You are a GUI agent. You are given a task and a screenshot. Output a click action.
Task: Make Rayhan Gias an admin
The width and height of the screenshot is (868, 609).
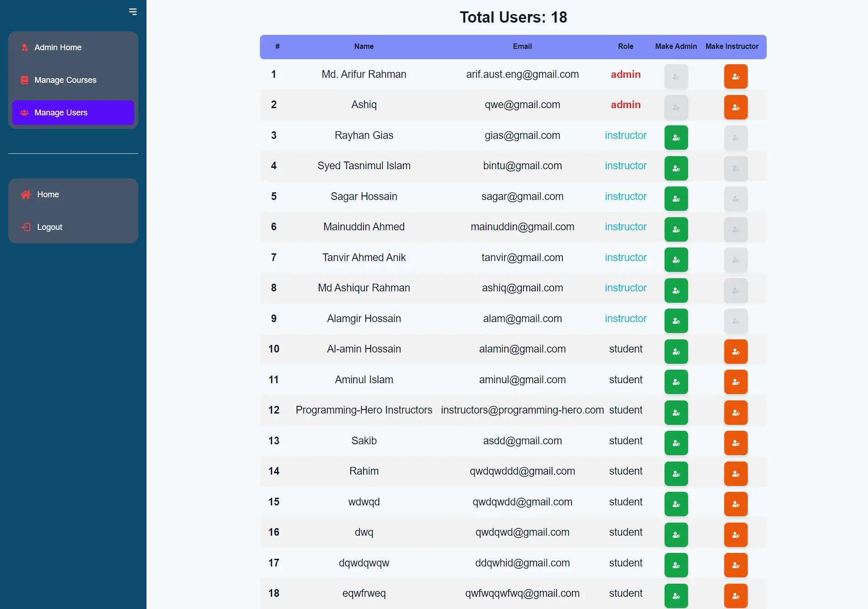[x=676, y=138]
